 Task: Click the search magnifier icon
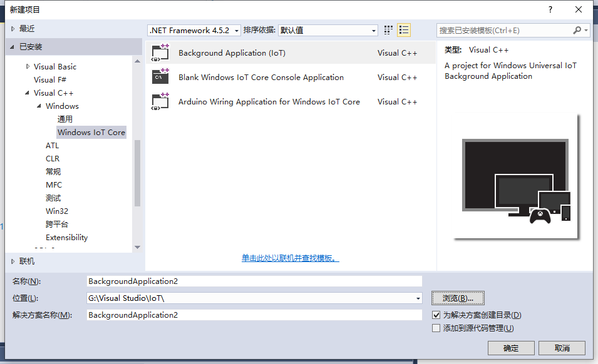point(577,30)
